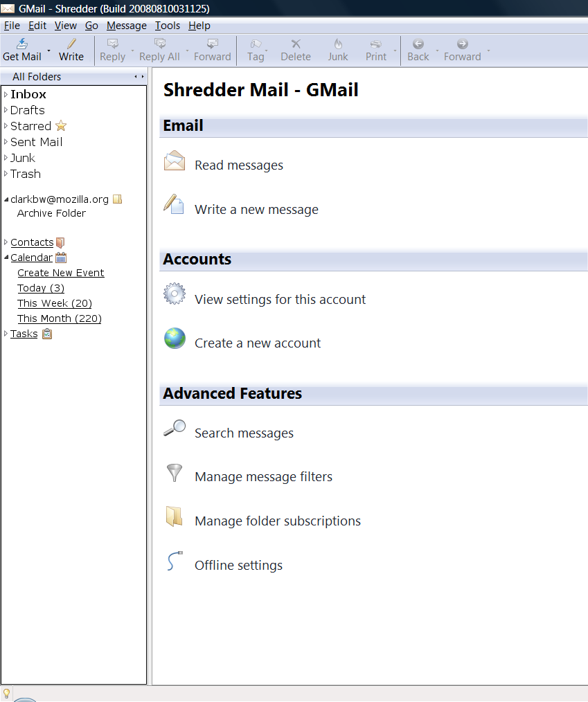
Task: Click the Tasks clipboard icon
Action: pyautogui.click(x=47, y=334)
